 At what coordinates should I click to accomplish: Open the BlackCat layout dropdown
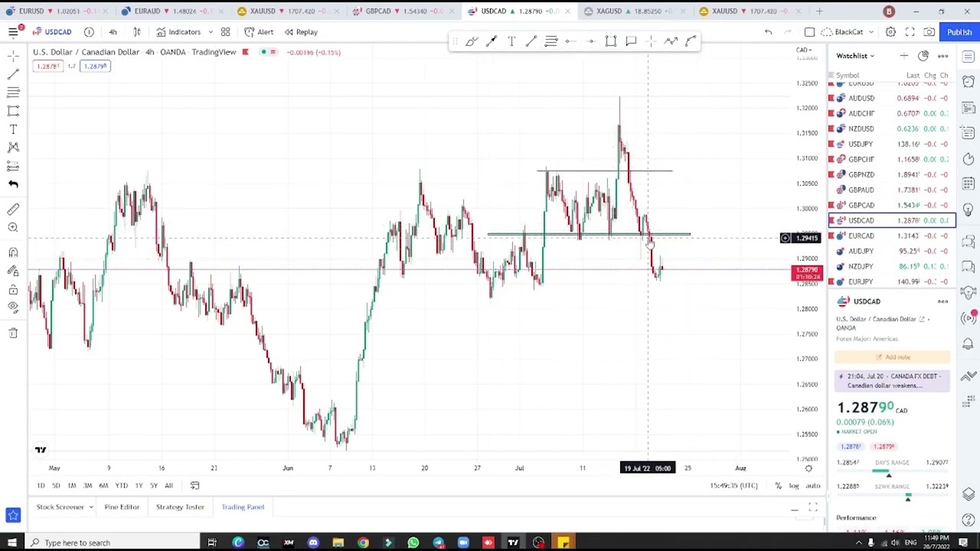coord(848,32)
